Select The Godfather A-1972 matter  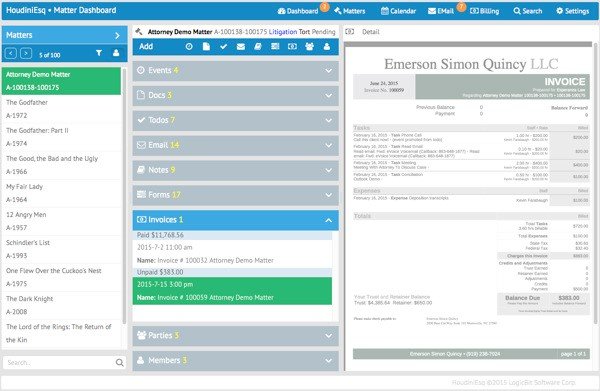(61, 109)
